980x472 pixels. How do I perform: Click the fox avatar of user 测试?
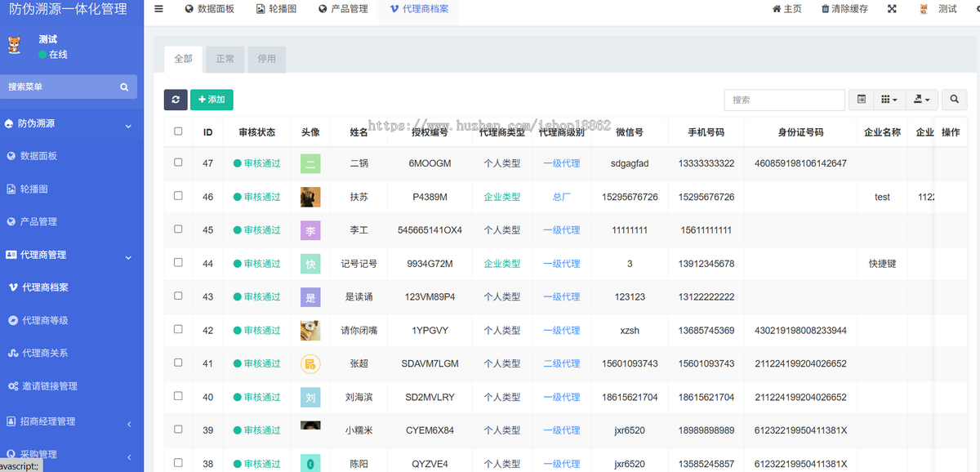14,45
